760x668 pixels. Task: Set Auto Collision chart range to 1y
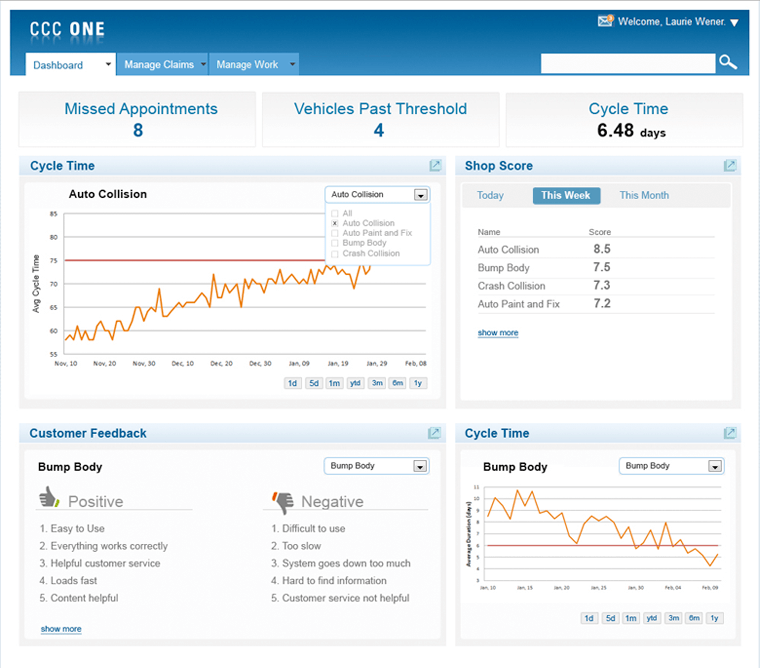point(418,383)
